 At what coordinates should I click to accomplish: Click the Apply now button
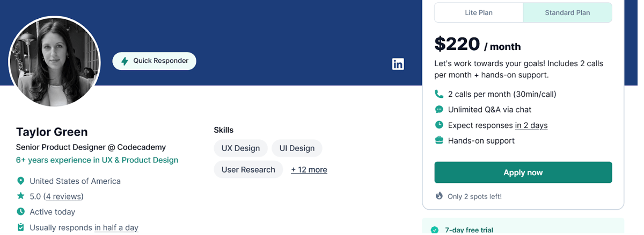[523, 173]
